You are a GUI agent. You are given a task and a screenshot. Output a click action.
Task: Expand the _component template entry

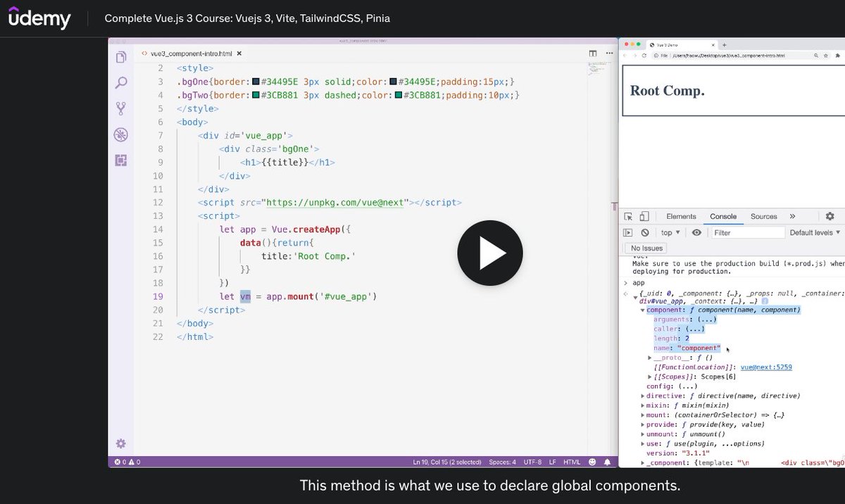(642, 463)
